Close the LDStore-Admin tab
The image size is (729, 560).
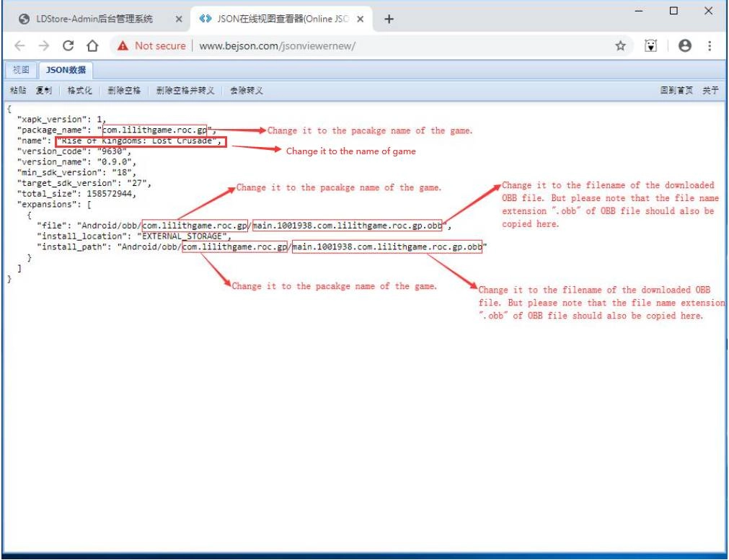[179, 19]
